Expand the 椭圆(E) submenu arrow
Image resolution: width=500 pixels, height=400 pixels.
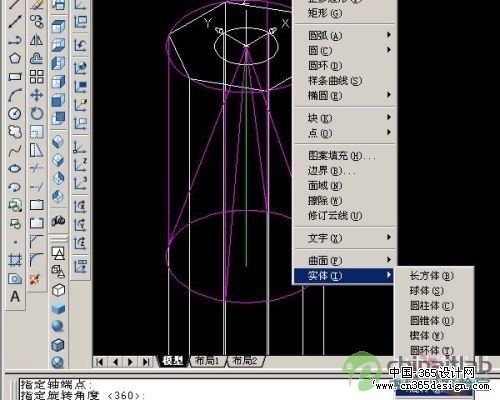pyautogui.click(x=389, y=95)
